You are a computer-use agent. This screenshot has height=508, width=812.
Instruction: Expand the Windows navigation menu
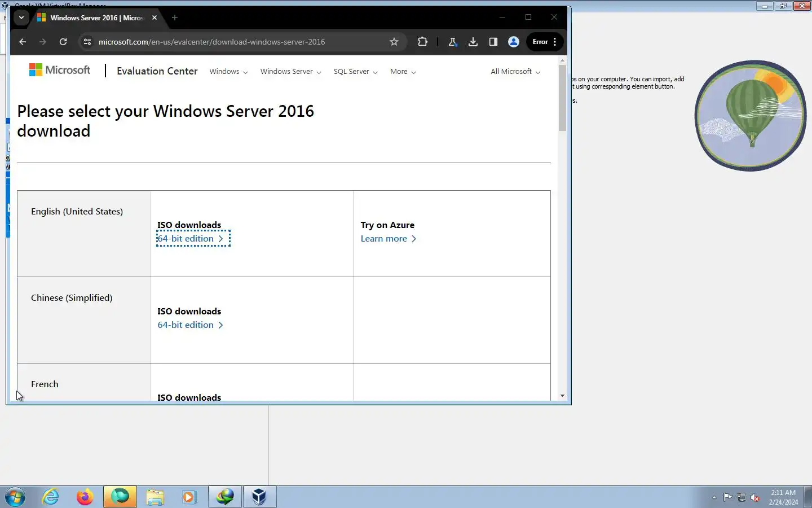228,72
